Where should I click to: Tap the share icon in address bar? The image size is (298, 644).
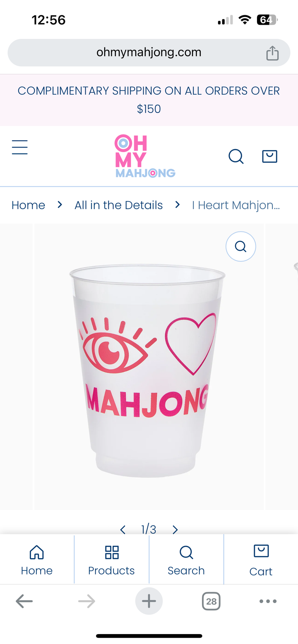point(272,53)
